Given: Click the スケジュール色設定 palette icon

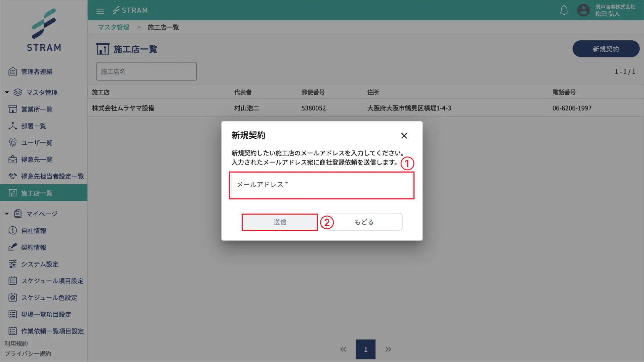Looking at the screenshot, I should pos(13,298).
